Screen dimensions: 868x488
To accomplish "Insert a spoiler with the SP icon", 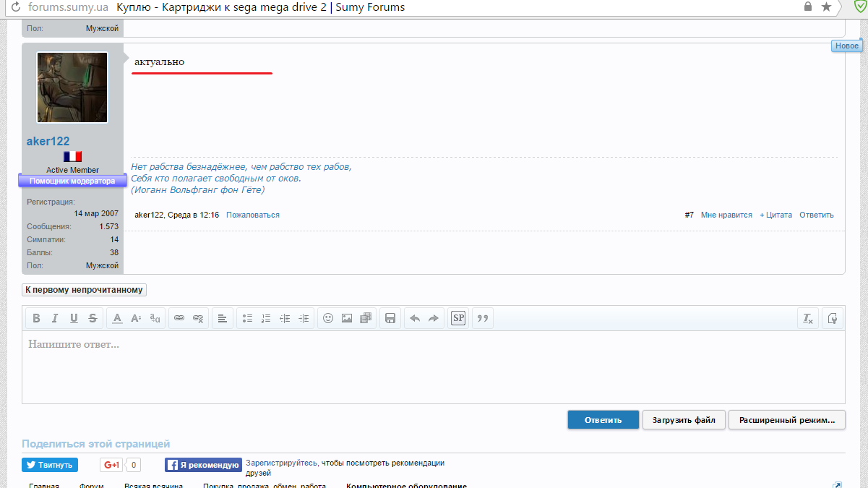I will pos(458,318).
